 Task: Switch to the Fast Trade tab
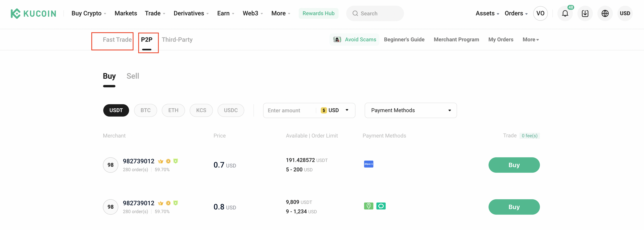[117, 39]
